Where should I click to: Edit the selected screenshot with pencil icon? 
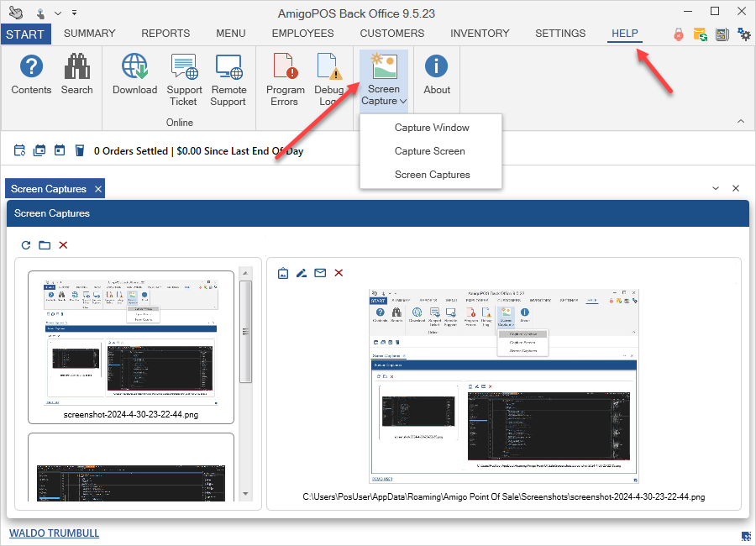(x=302, y=273)
